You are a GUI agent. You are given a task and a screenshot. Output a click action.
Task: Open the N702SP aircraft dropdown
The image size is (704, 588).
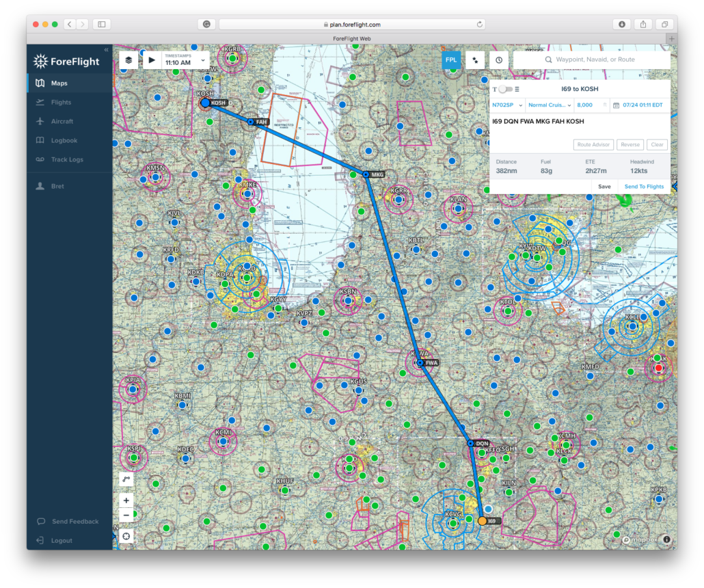coord(506,105)
